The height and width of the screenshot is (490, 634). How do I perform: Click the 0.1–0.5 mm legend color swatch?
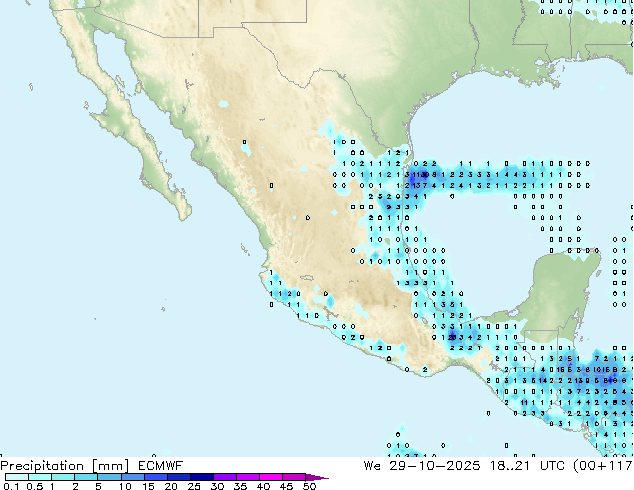click(x=17, y=477)
